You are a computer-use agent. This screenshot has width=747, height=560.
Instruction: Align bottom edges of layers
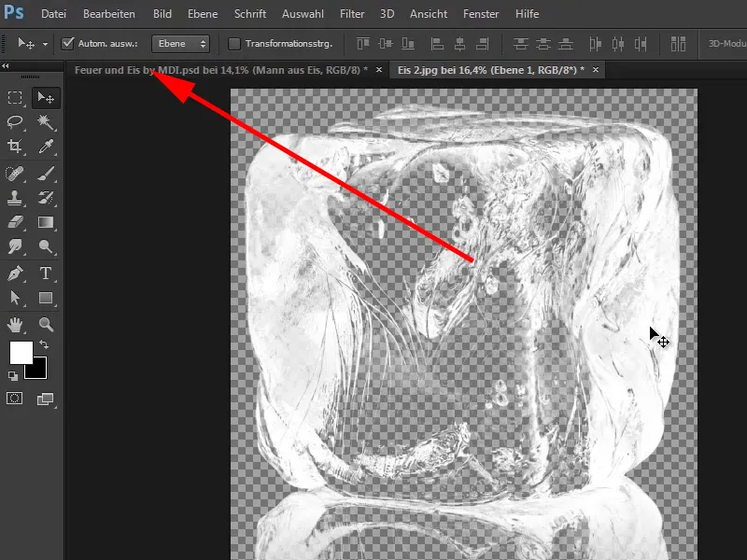(408, 44)
